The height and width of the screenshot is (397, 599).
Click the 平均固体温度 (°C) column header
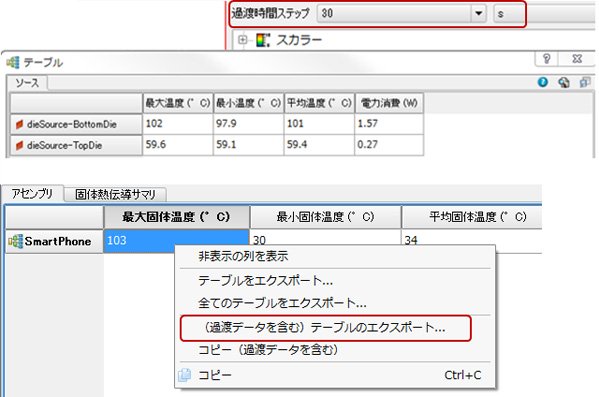point(472,217)
